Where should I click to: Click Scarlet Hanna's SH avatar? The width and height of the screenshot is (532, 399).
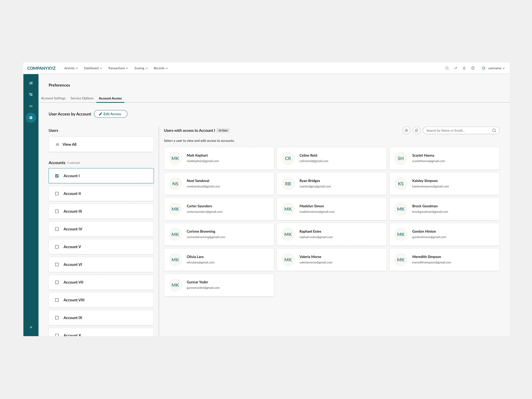click(x=401, y=158)
